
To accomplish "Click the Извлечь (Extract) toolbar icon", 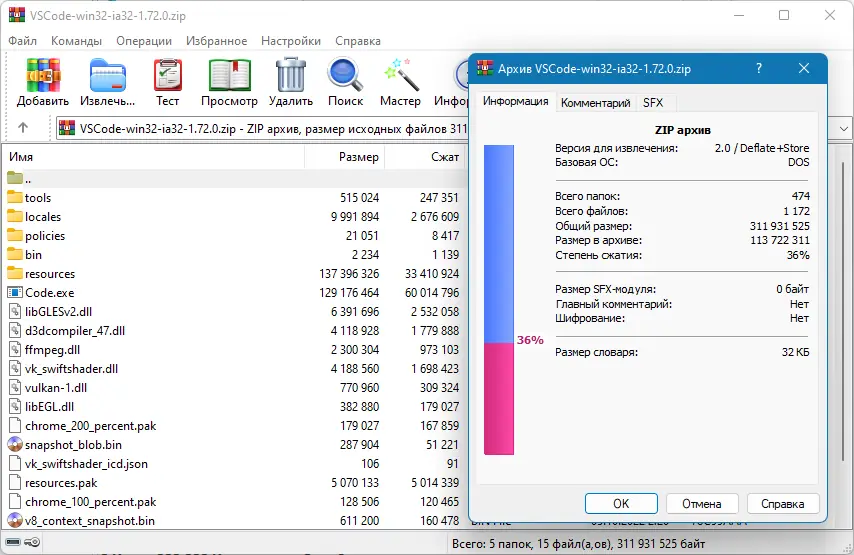I will [108, 76].
